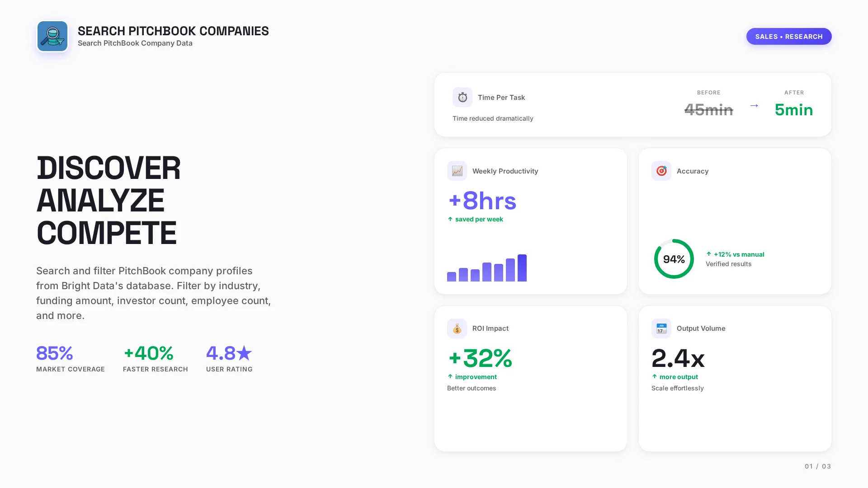Click the tallest bar in the productivity chart

click(x=523, y=267)
